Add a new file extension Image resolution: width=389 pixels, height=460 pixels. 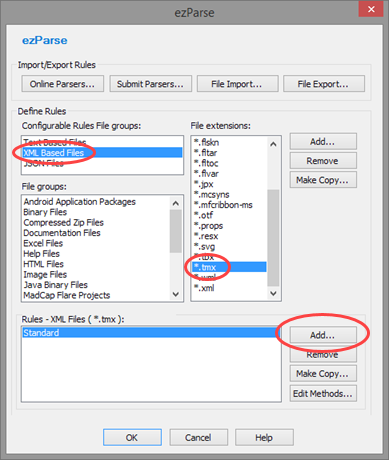[323, 141]
